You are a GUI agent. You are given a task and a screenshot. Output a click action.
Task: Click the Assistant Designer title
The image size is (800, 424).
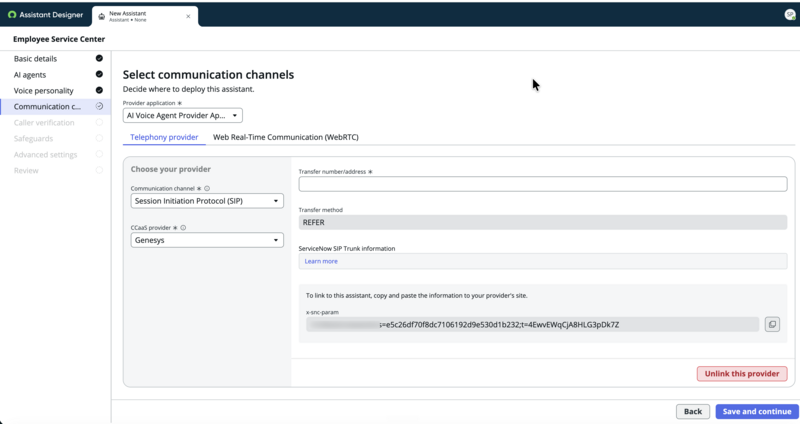pyautogui.click(x=51, y=15)
